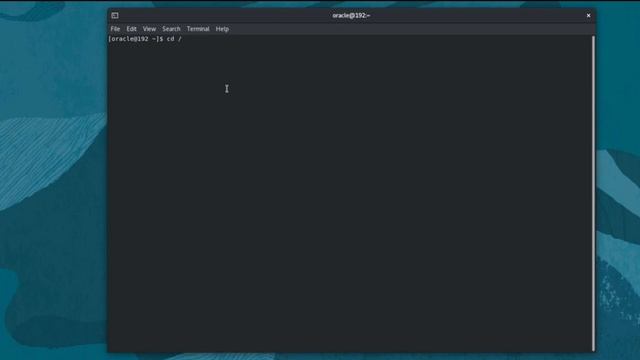Open the Terminal menu
Image resolution: width=640 pixels, height=360 pixels.
(x=198, y=29)
